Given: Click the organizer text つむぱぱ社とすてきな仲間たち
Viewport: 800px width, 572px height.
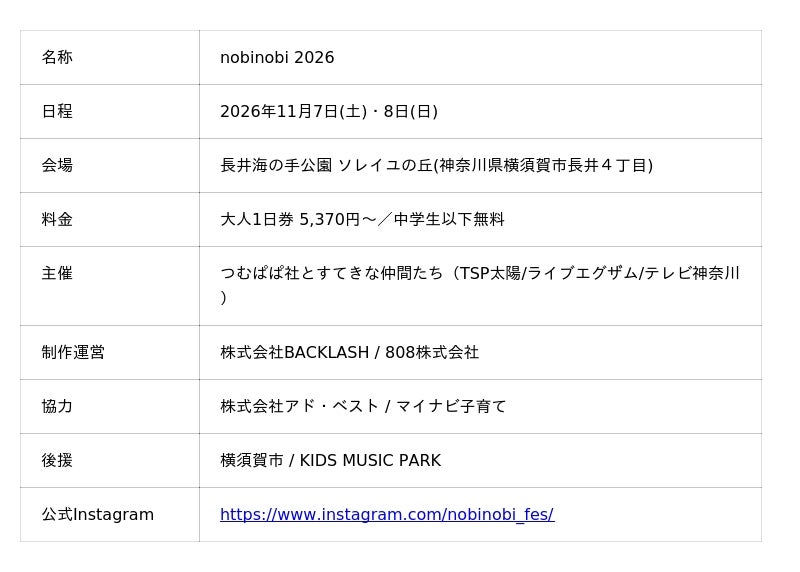Looking at the screenshot, I should [332, 273].
